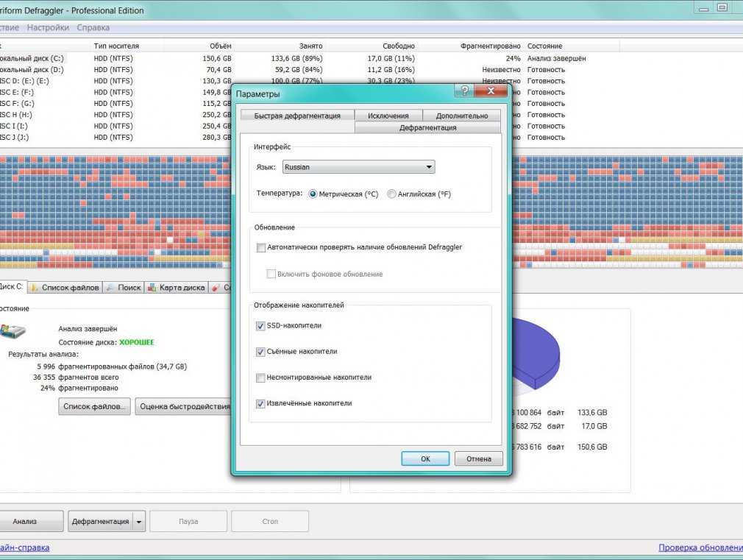743x560 pixels.
Task: Start defragmentation with the Дефрагментация button
Action: click(x=101, y=522)
